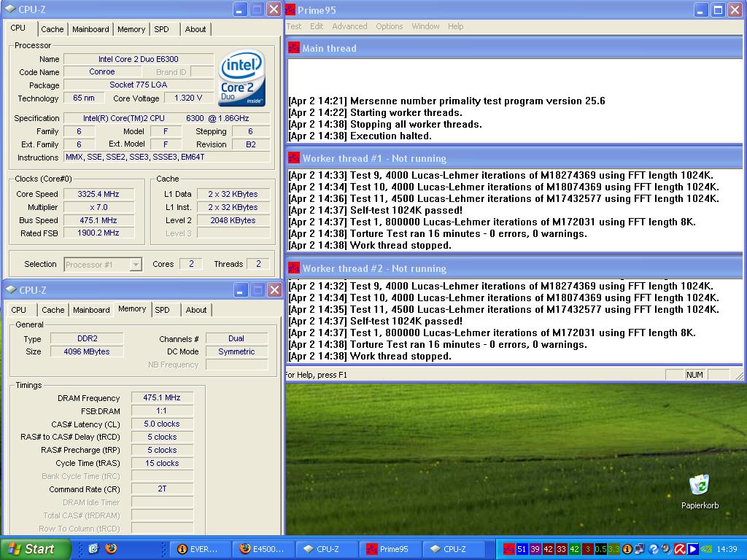Click the Rated FSB value 1900.2 MHz
The width and height of the screenshot is (747, 560).
[x=98, y=233]
